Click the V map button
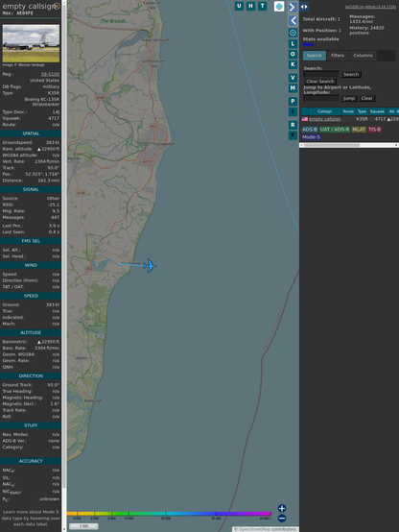Screen dimensions: 399x532 (x=293, y=78)
